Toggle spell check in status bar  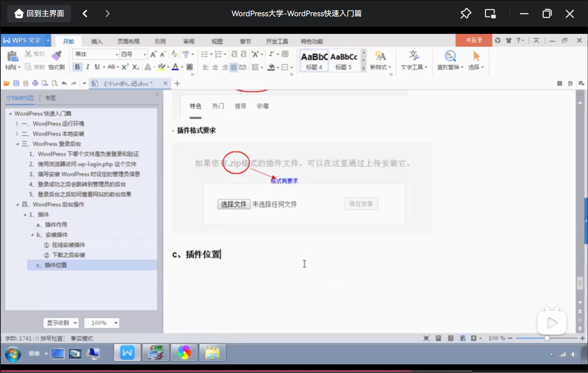click(49, 338)
